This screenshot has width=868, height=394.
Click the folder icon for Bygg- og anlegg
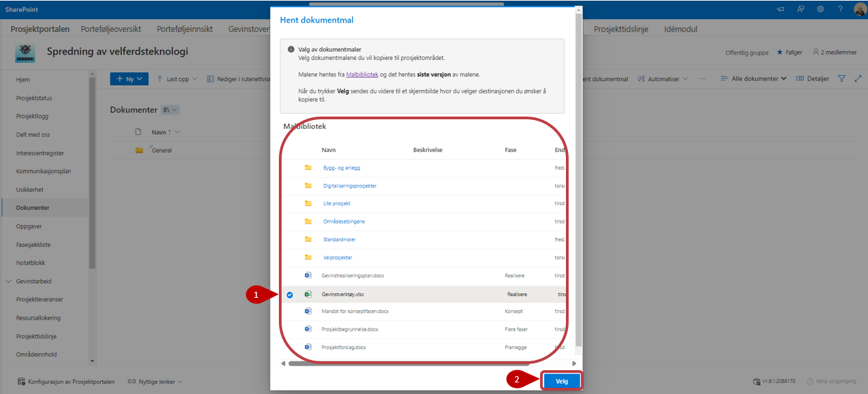coord(308,168)
